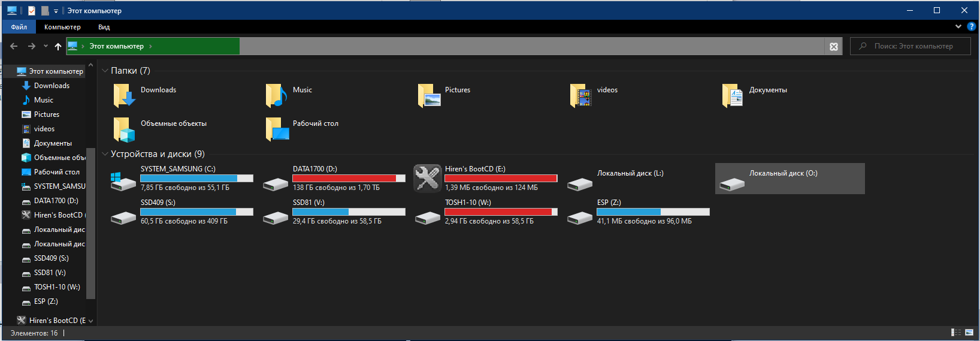Open the Music folder icon
The image size is (980, 341).
[x=276, y=95]
